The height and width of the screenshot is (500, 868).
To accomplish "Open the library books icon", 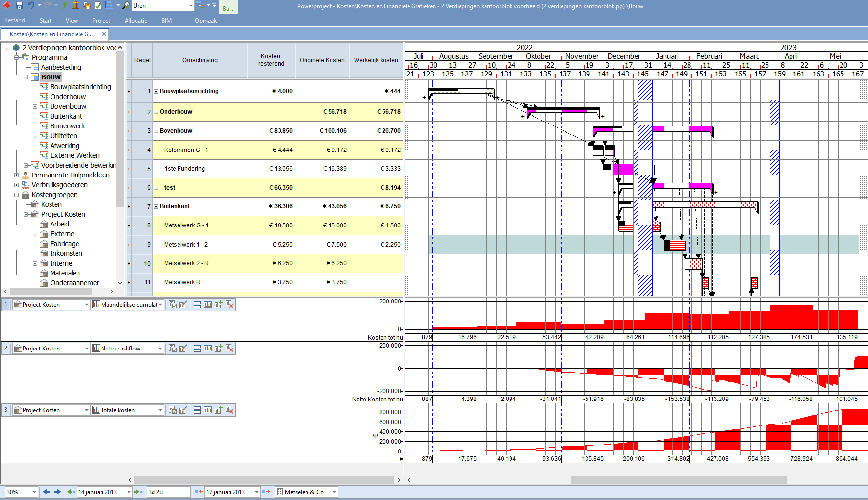I will [x=76, y=5].
